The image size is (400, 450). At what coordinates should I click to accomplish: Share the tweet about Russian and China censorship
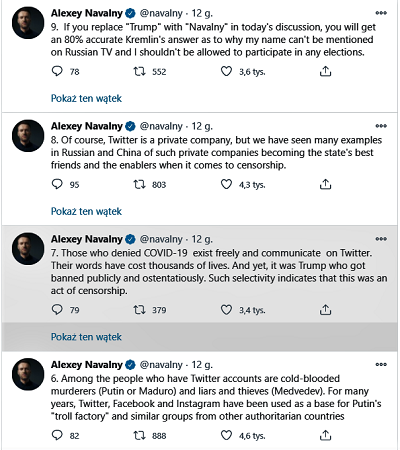325,184
